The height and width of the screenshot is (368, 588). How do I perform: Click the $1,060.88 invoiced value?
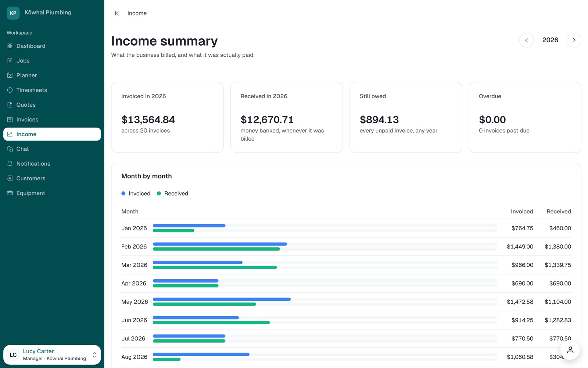click(520, 357)
